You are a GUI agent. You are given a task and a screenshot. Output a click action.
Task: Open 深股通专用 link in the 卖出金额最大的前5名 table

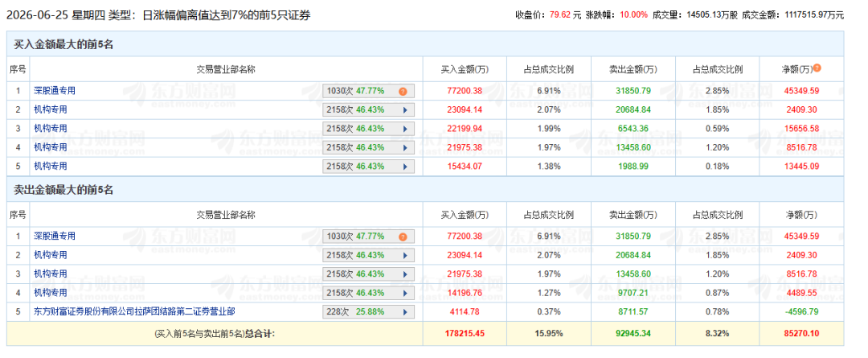click(55, 236)
